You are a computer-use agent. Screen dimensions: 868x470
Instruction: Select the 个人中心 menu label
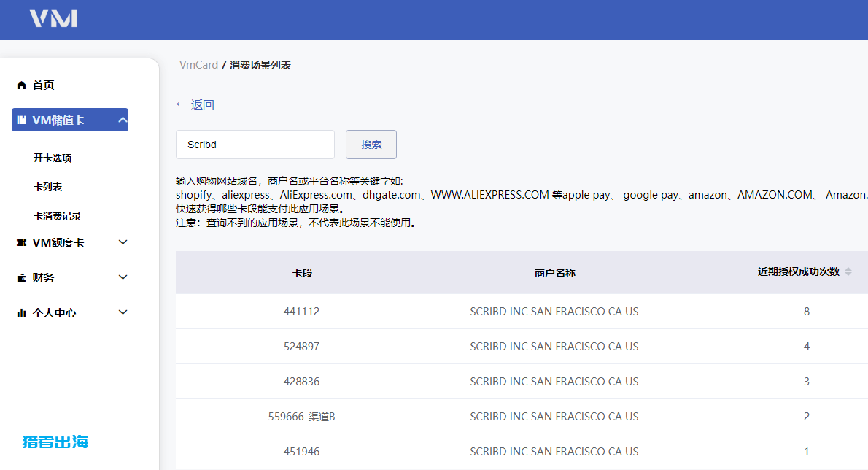coord(54,313)
